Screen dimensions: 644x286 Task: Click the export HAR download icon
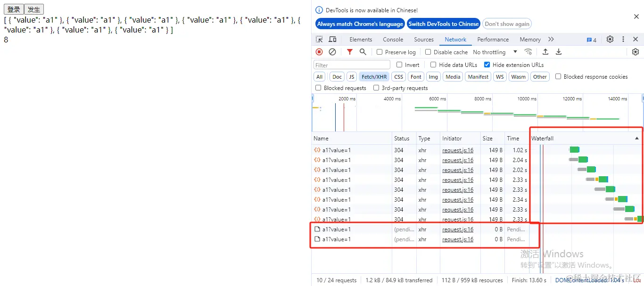pyautogui.click(x=559, y=52)
